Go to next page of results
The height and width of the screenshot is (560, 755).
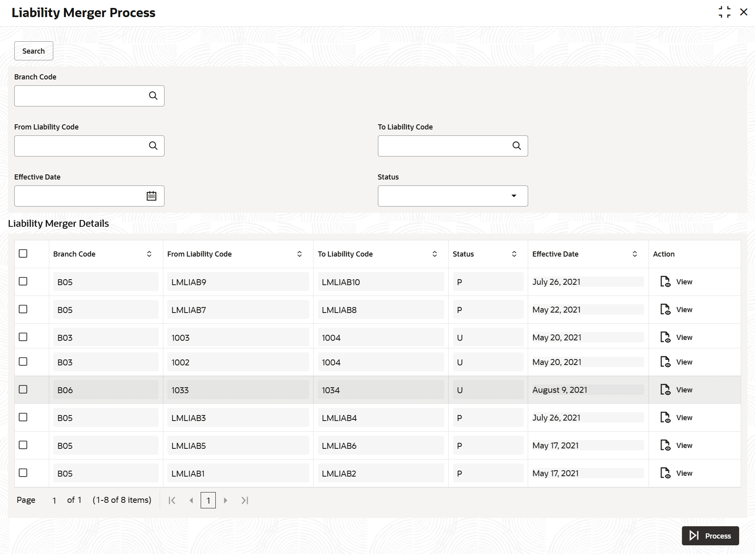pyautogui.click(x=225, y=500)
